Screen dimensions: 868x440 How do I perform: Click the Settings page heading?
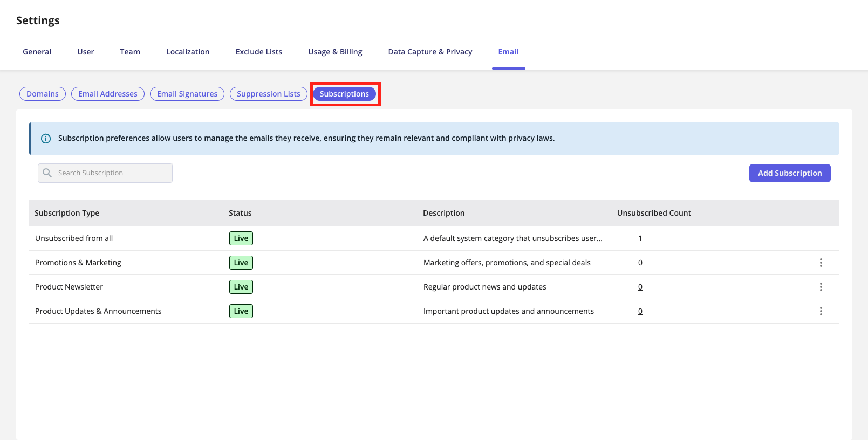[38, 20]
